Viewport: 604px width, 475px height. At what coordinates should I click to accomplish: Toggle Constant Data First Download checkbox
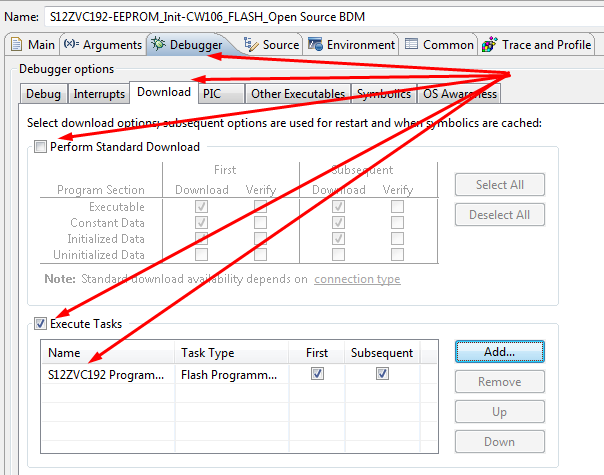(201, 222)
